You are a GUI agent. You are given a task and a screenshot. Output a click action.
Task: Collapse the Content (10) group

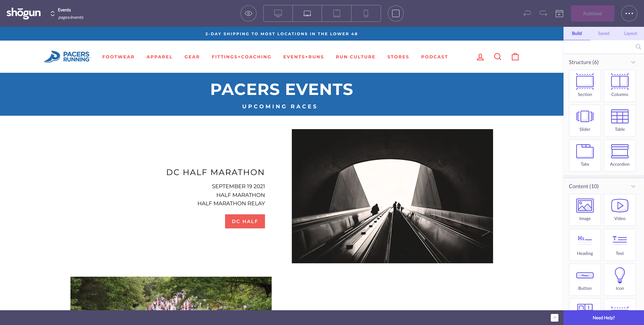(x=633, y=186)
